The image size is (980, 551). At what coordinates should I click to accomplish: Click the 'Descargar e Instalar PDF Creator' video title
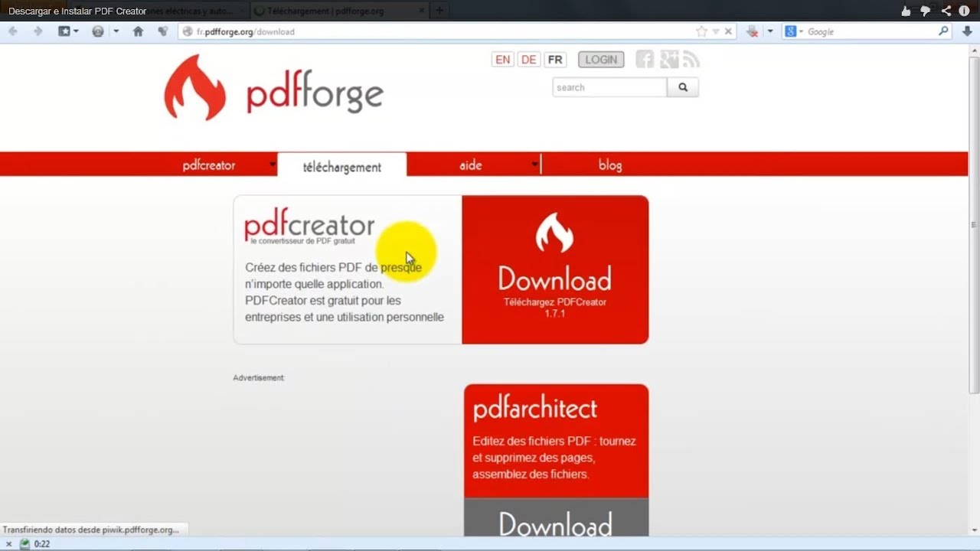(77, 11)
